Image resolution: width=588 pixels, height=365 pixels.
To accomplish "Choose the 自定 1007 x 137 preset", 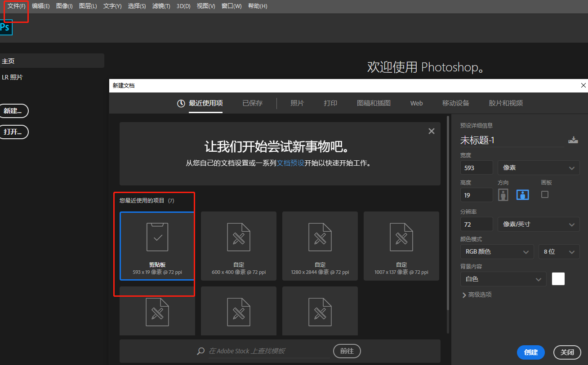I will click(x=401, y=246).
